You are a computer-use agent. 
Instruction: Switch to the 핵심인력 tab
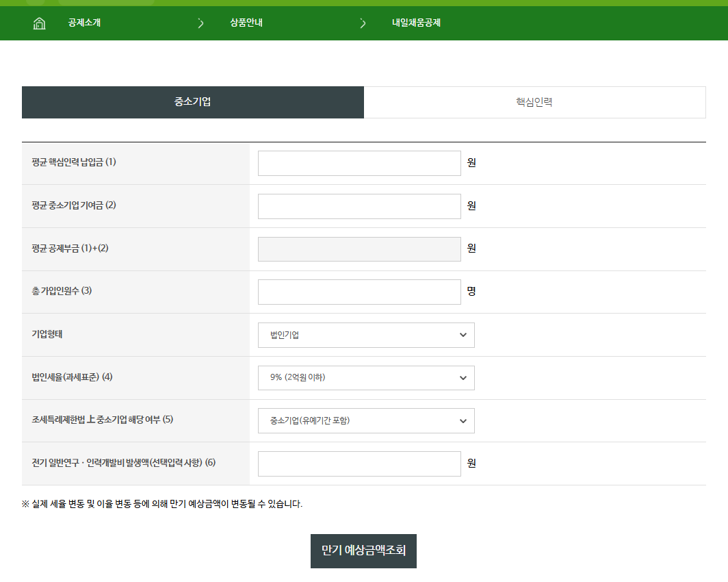pyautogui.click(x=534, y=102)
